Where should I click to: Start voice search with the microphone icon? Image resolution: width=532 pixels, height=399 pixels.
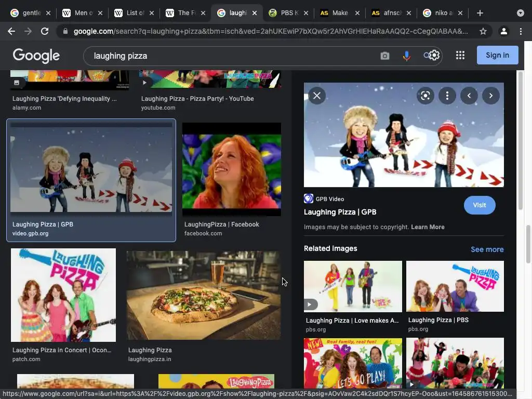406,56
